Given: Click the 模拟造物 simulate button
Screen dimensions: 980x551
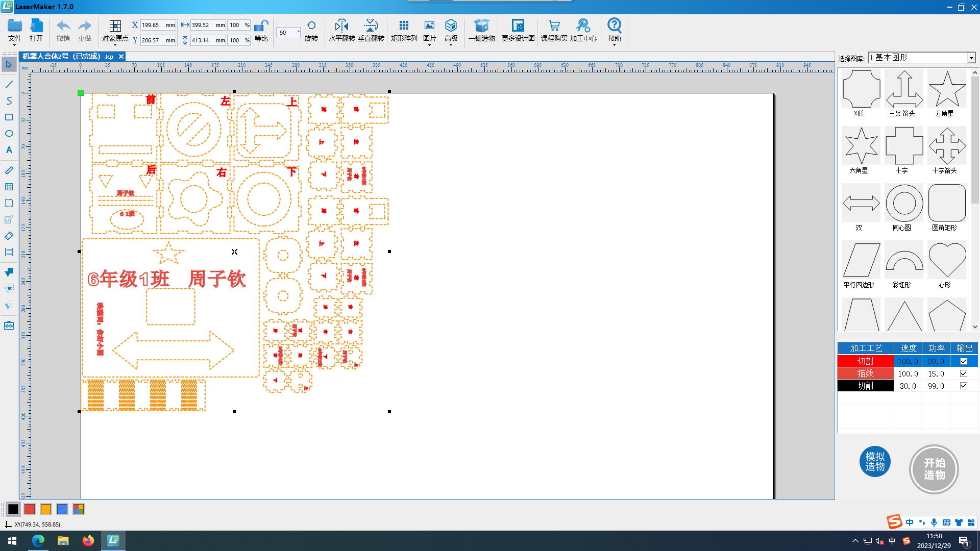Looking at the screenshot, I should (x=875, y=462).
